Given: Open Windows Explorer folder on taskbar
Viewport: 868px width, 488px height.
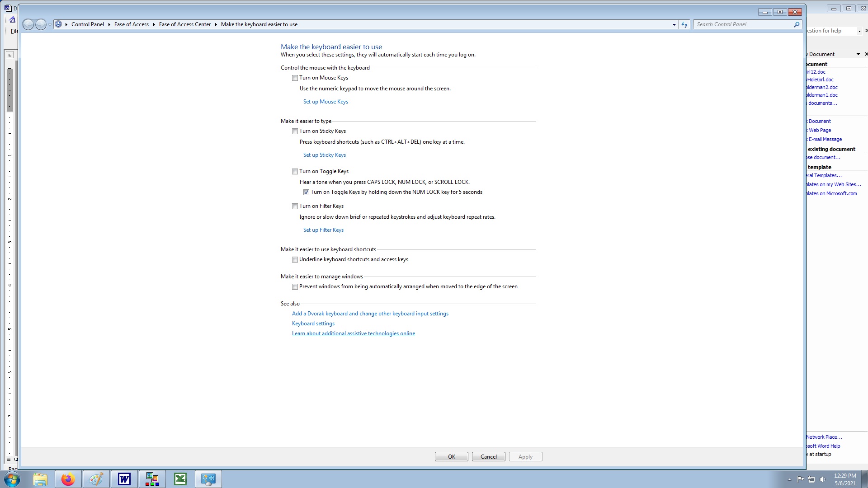Looking at the screenshot, I should tap(40, 479).
